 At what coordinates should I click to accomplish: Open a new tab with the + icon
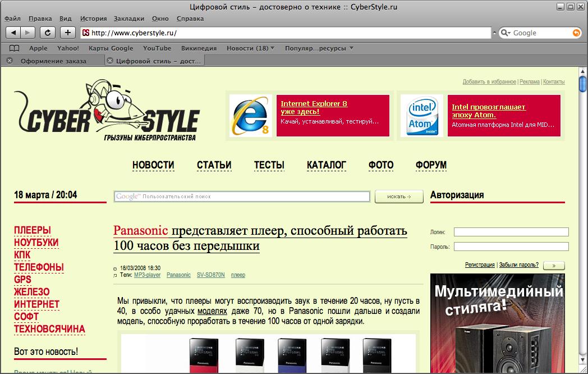[67, 32]
